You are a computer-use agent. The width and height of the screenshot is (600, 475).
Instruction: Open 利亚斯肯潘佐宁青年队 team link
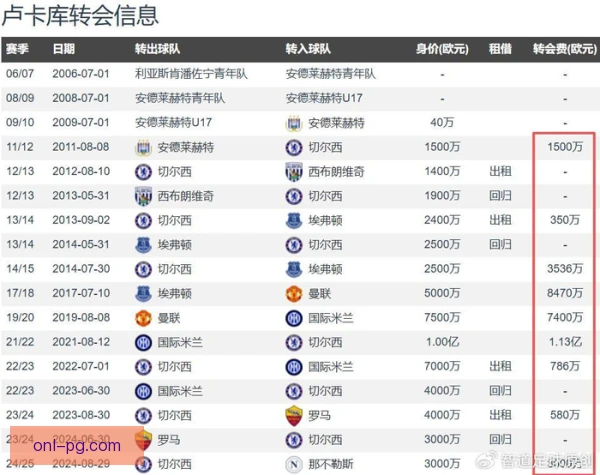[x=191, y=73]
